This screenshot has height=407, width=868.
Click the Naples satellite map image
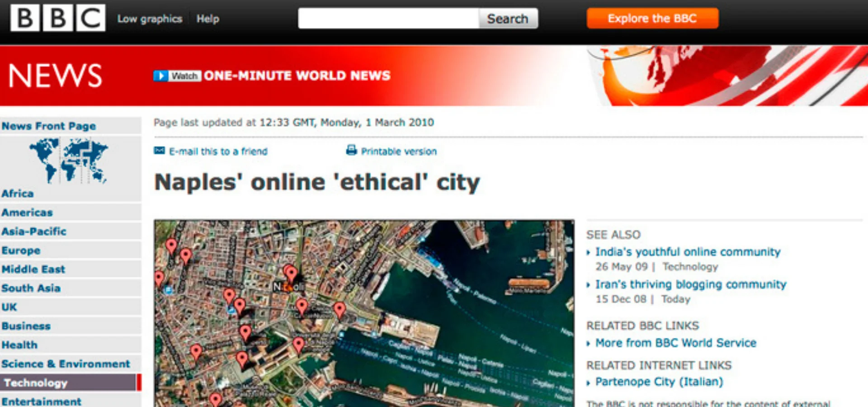click(364, 313)
